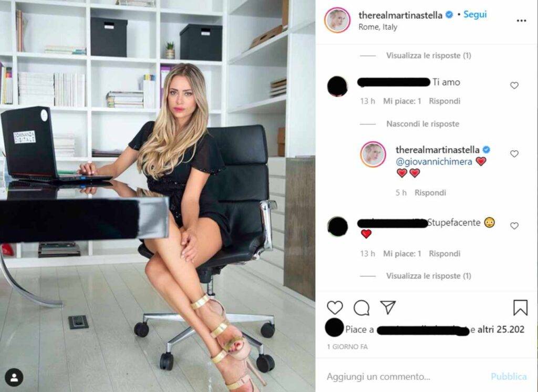Save the post using bookmark icon
This screenshot has height=392, width=538.
(520, 307)
